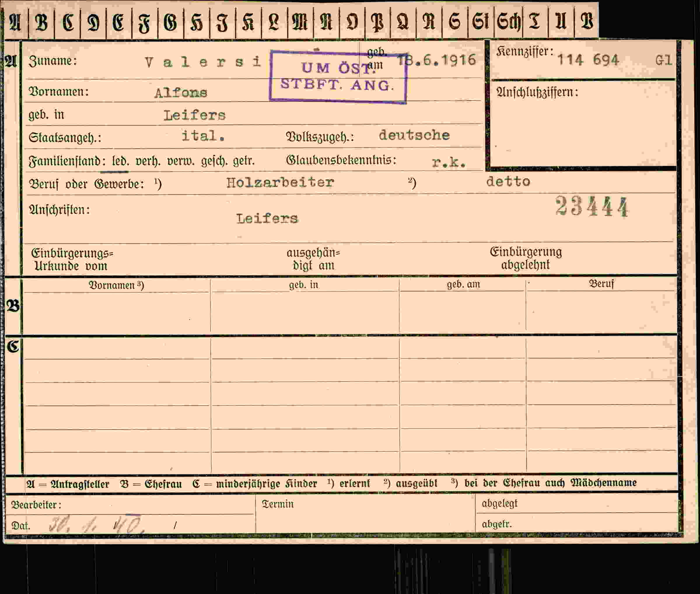Viewport: 700px width, 594px height.
Task: Select the alphabet index tab P
Action: [377, 22]
